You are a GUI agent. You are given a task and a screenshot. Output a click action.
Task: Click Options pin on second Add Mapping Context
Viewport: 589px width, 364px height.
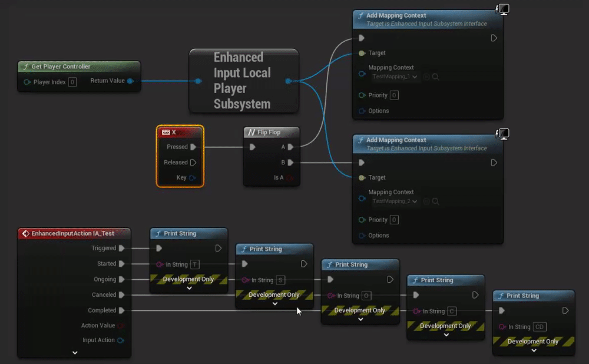(x=362, y=236)
